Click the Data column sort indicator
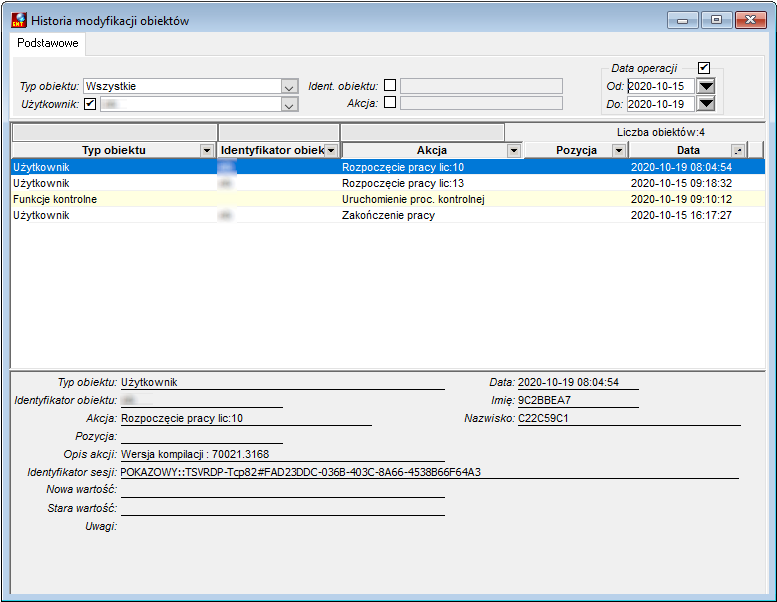Viewport: 777px width, 602px height. pyautogui.click(x=738, y=151)
